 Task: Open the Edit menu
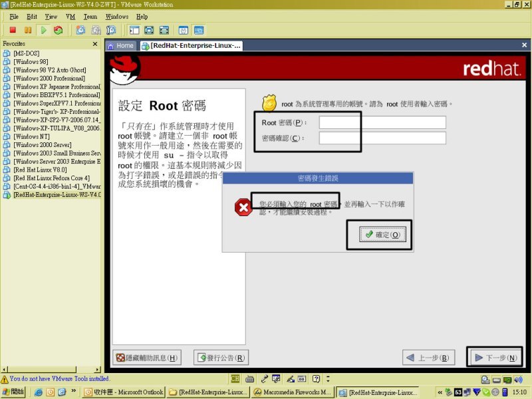(32, 16)
